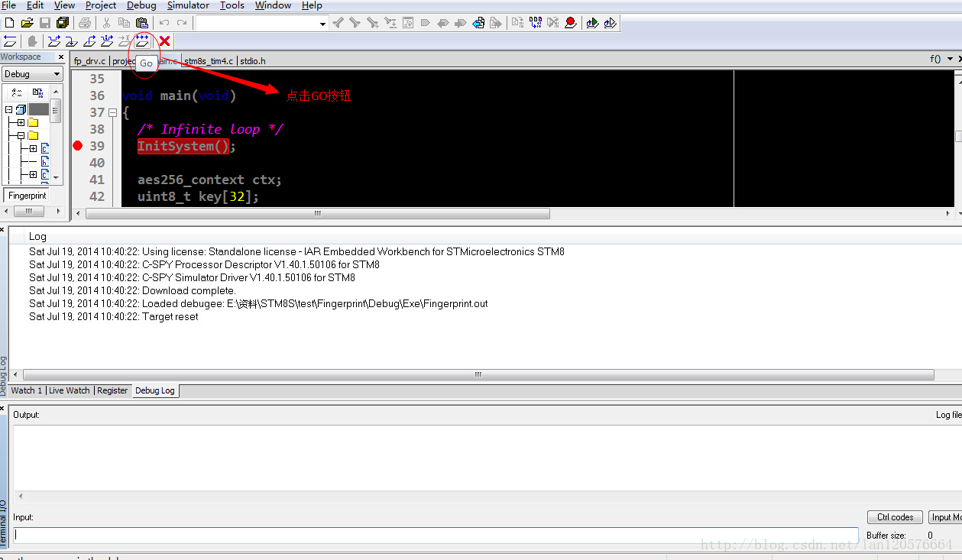The height and width of the screenshot is (560, 962).
Task: Open the Tools menu
Action: pyautogui.click(x=232, y=5)
